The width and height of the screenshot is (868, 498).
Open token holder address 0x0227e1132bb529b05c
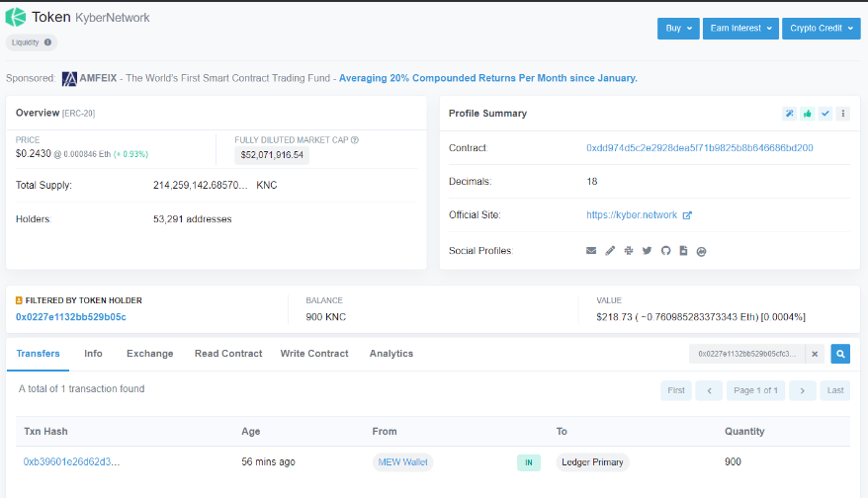tap(71, 317)
